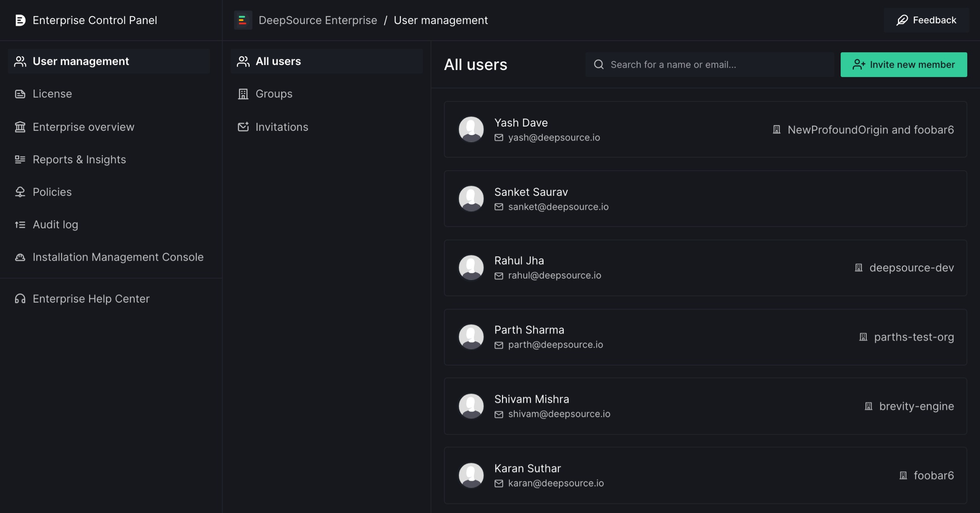Click the License document icon

(20, 94)
